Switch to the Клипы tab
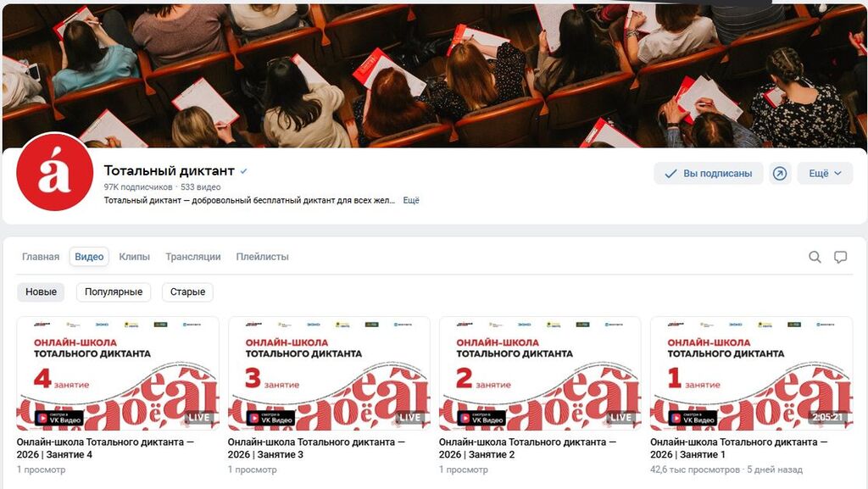 135,257
